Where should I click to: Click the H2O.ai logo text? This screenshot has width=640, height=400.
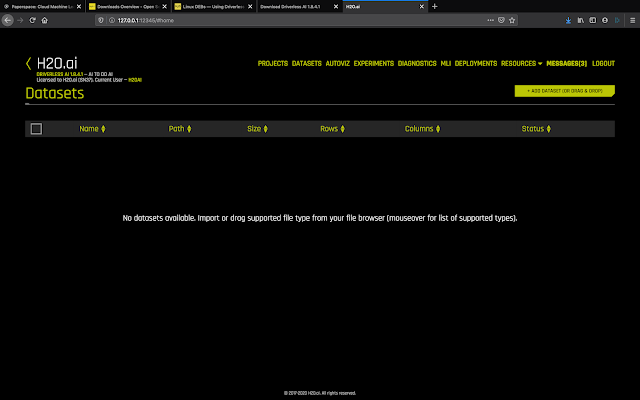57,63
